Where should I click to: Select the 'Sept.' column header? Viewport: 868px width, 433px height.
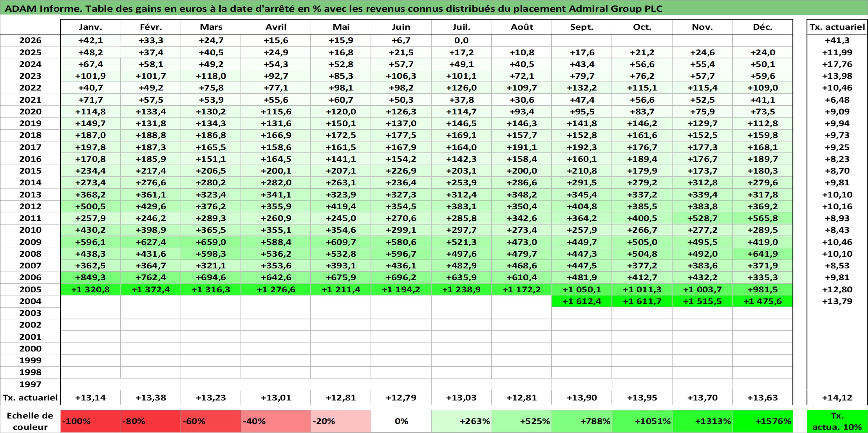(582, 27)
